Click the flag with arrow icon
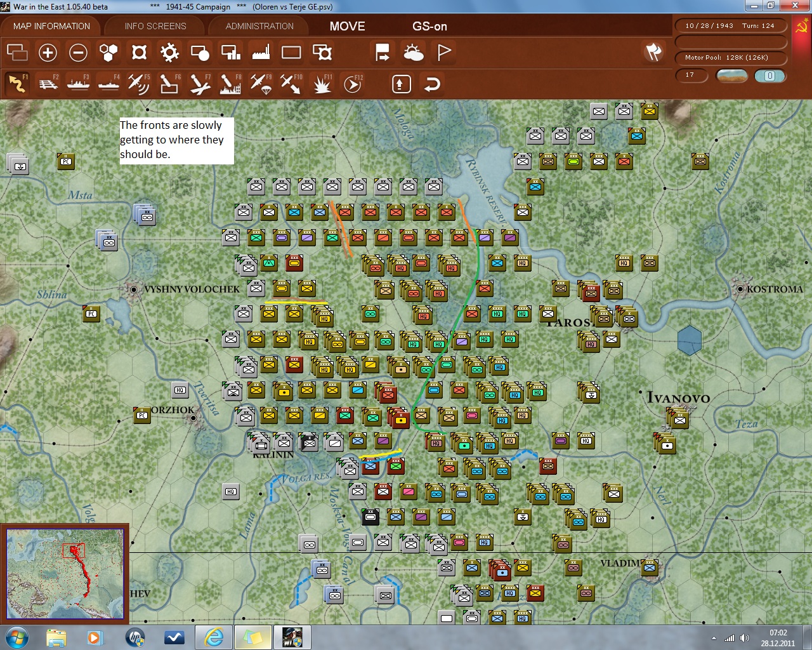The width and height of the screenshot is (812, 650). pyautogui.click(x=383, y=52)
